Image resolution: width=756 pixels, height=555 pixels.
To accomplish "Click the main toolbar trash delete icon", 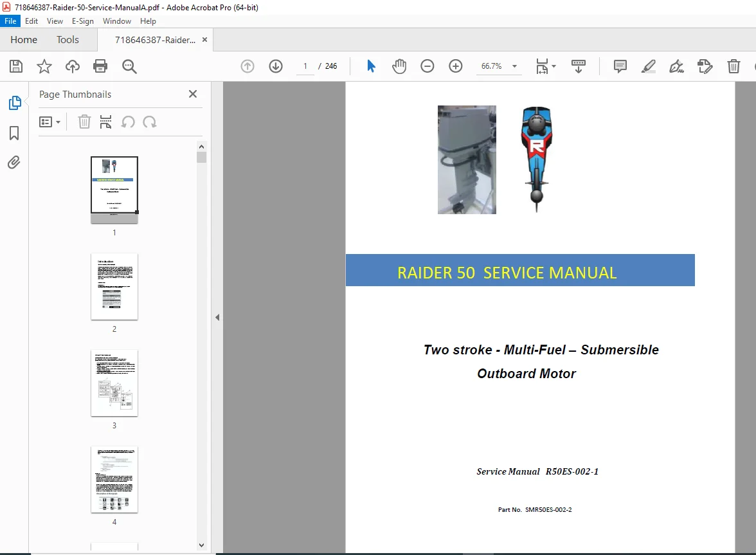I will point(733,66).
